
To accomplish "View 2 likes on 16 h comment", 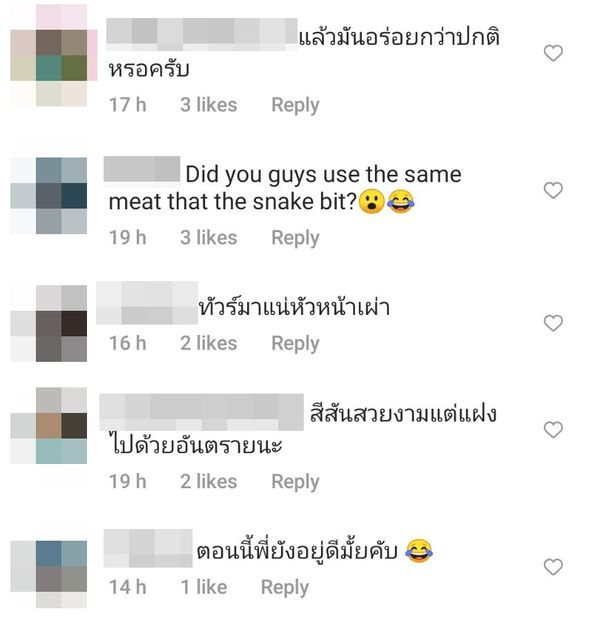I will coord(209,344).
